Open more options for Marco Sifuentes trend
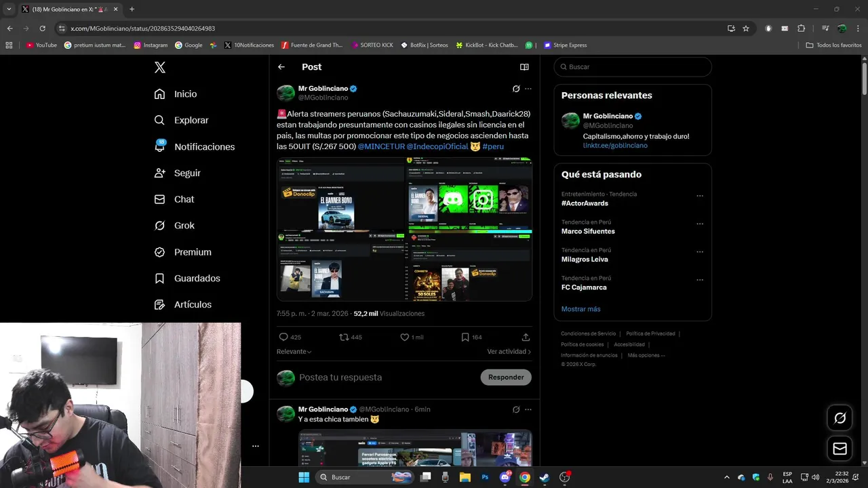 click(700, 224)
